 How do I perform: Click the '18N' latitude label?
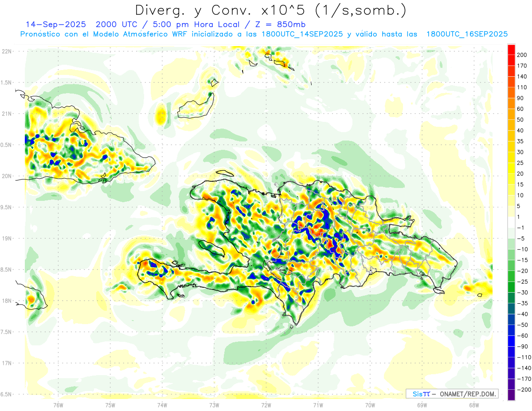pos(7,301)
